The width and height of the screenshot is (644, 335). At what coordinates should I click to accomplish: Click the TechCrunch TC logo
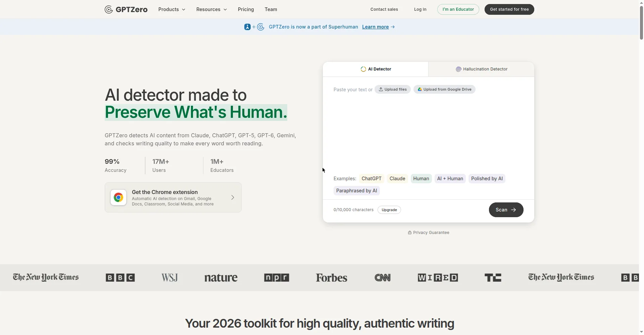(493, 278)
